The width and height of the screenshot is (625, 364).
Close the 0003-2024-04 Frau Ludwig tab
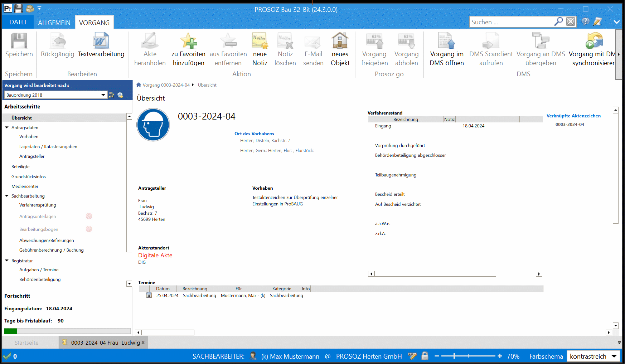coord(143,343)
